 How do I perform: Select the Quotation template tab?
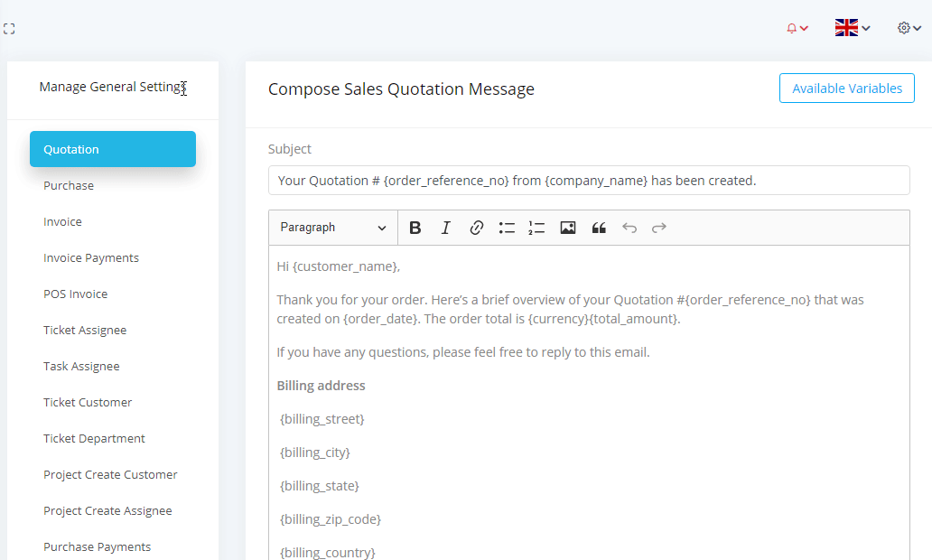tap(113, 149)
